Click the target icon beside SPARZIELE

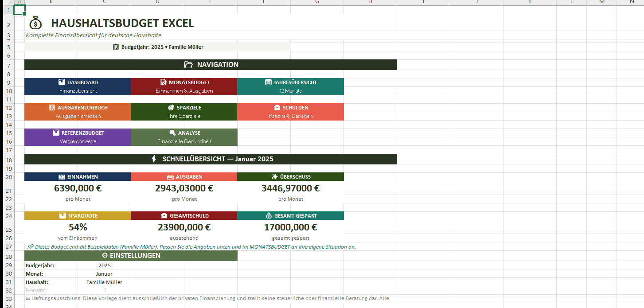coord(171,108)
